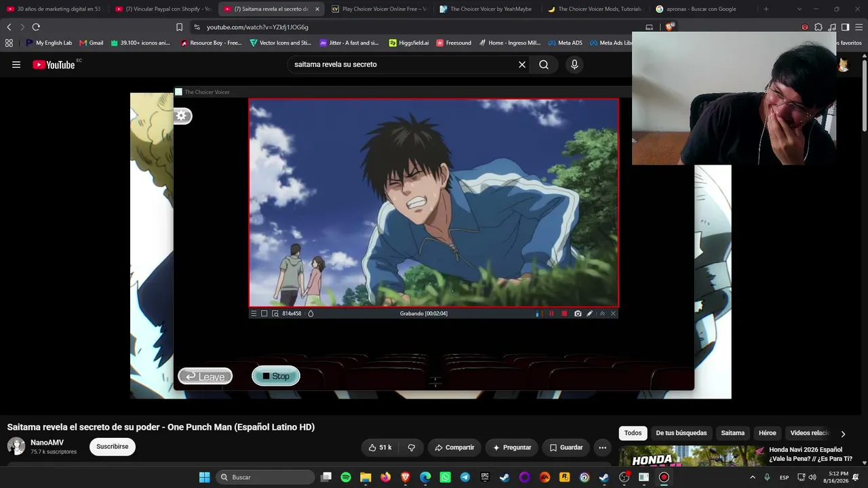Open more video actions (three dots)

(602, 447)
